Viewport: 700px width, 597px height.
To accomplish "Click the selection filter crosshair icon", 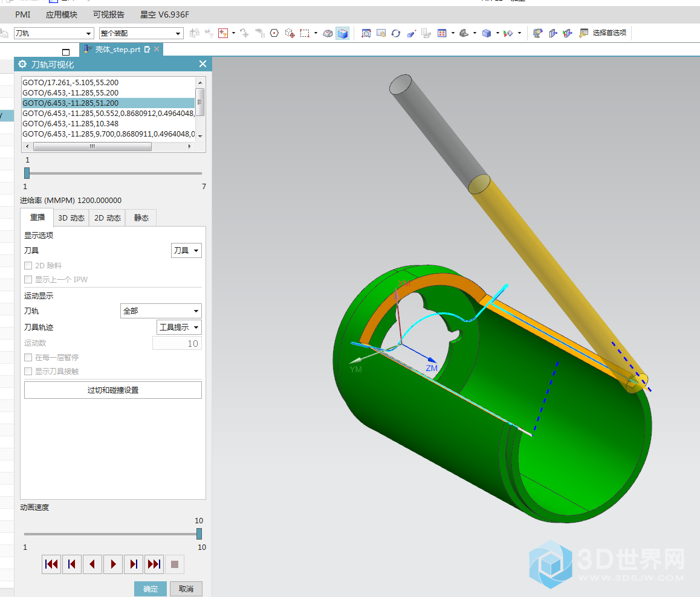I will pyautogui.click(x=223, y=33).
